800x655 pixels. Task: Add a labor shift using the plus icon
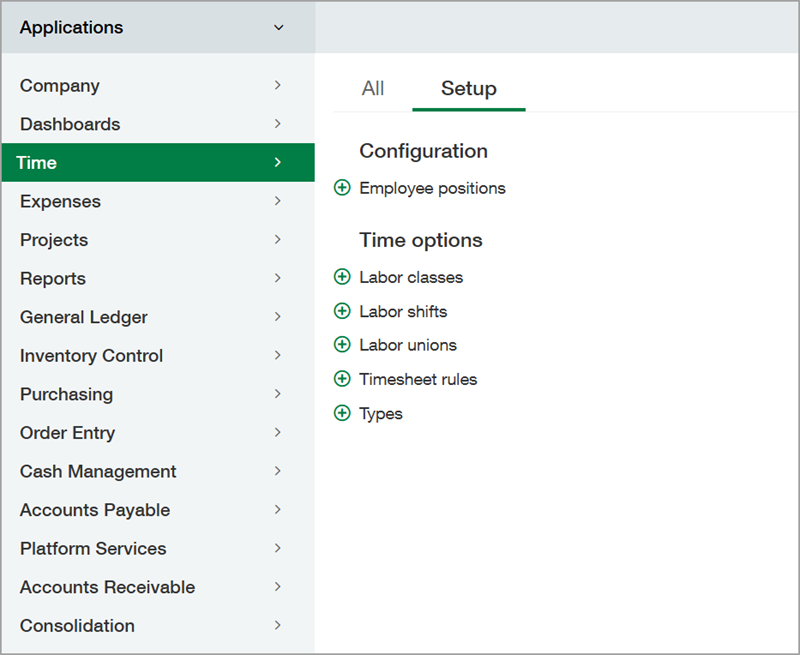pyautogui.click(x=342, y=311)
